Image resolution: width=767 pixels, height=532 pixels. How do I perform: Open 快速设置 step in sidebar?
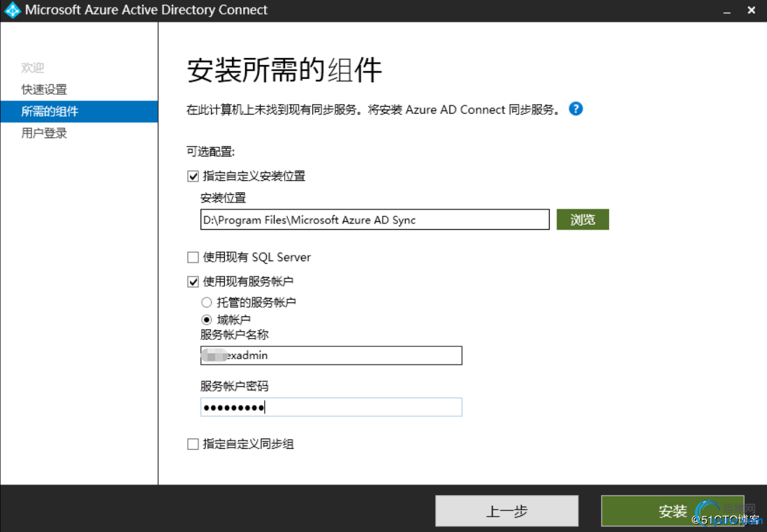click(x=44, y=89)
